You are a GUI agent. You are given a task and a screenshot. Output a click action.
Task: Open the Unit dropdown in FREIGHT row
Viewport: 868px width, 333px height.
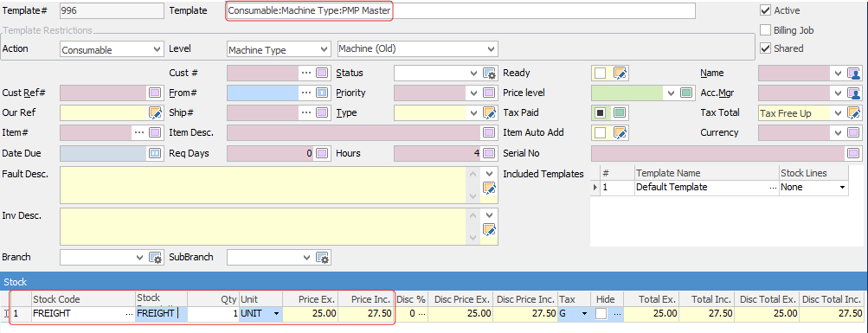point(276,314)
